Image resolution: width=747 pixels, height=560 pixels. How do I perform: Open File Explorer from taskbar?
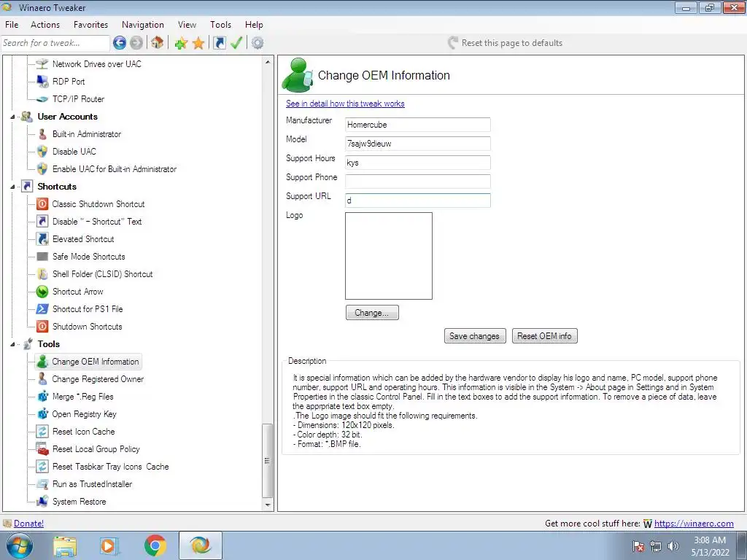(65, 546)
